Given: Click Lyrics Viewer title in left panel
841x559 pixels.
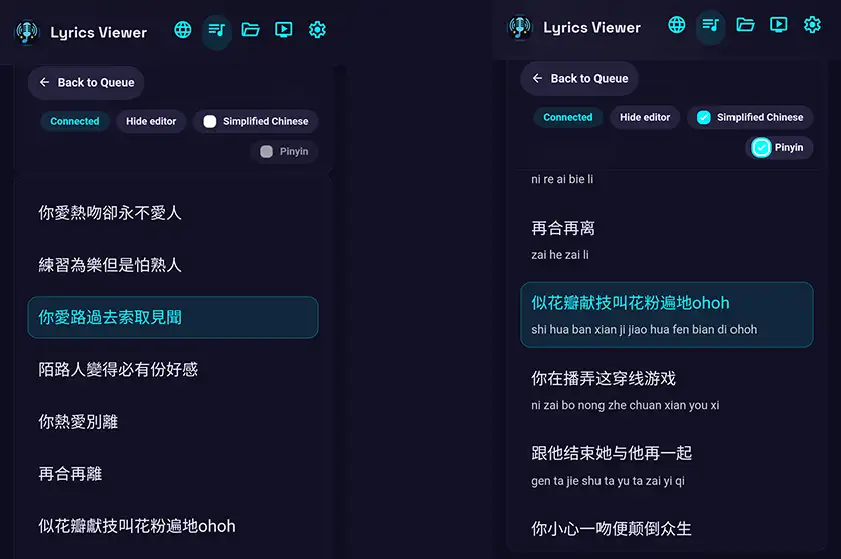Looking at the screenshot, I should click(x=99, y=33).
